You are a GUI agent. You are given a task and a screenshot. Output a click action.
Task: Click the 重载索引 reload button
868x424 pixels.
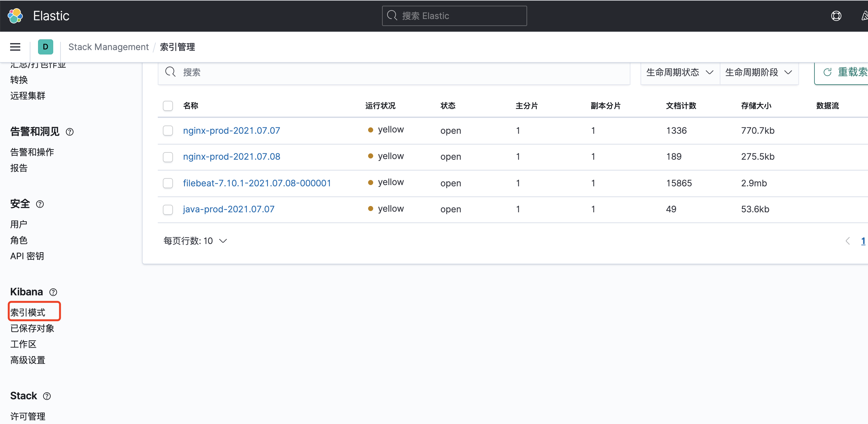click(841, 72)
